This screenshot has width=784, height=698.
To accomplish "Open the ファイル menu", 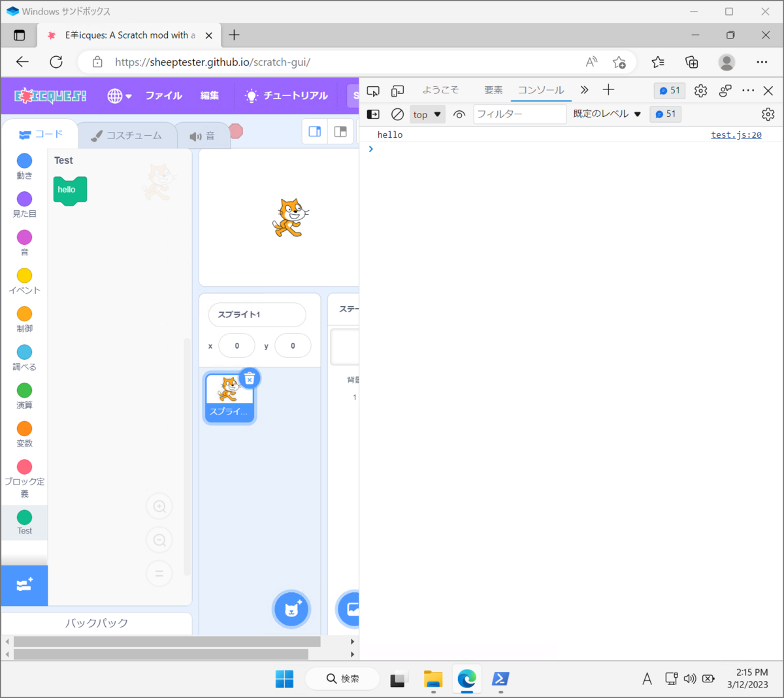I will [x=163, y=95].
